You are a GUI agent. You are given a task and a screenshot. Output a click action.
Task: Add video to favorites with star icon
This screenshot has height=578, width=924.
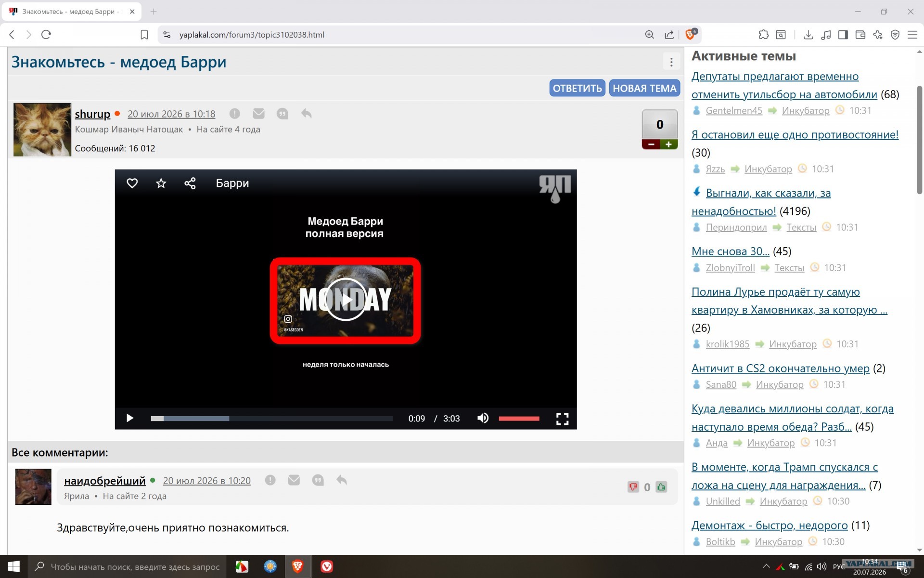161,183
